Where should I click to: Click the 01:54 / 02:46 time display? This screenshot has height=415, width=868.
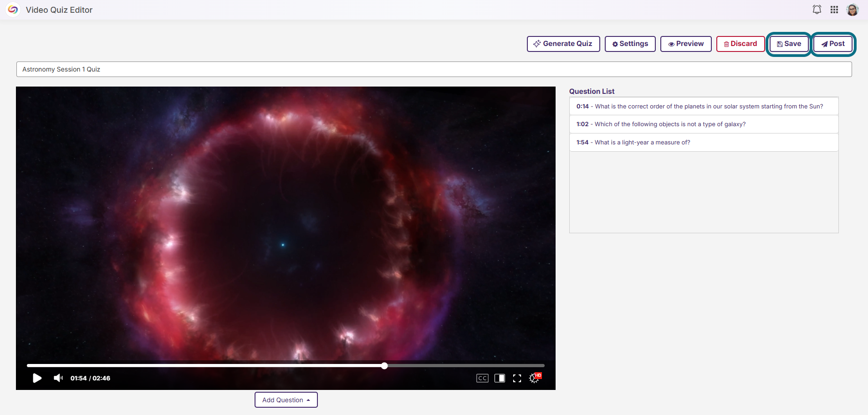coord(90,378)
